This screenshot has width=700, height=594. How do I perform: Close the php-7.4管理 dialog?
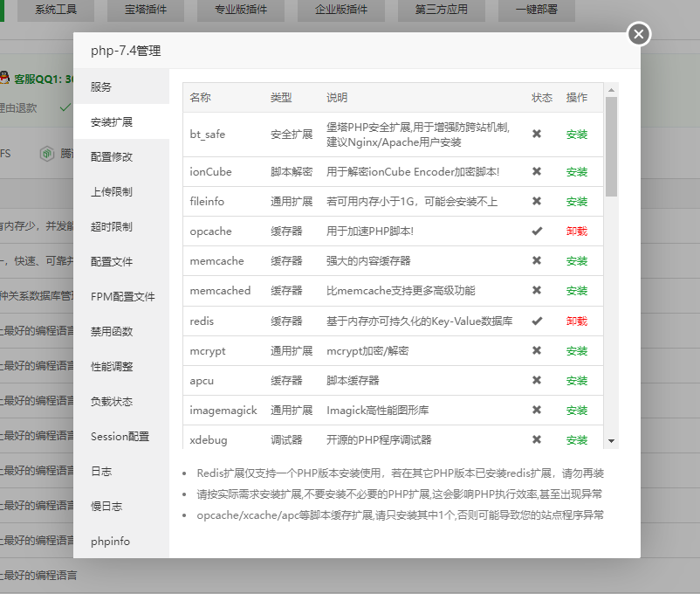click(639, 34)
